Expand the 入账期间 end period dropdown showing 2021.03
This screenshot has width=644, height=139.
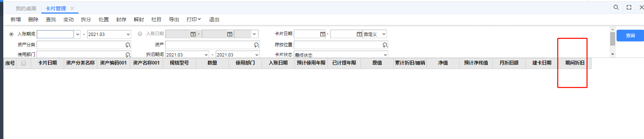(x=128, y=34)
